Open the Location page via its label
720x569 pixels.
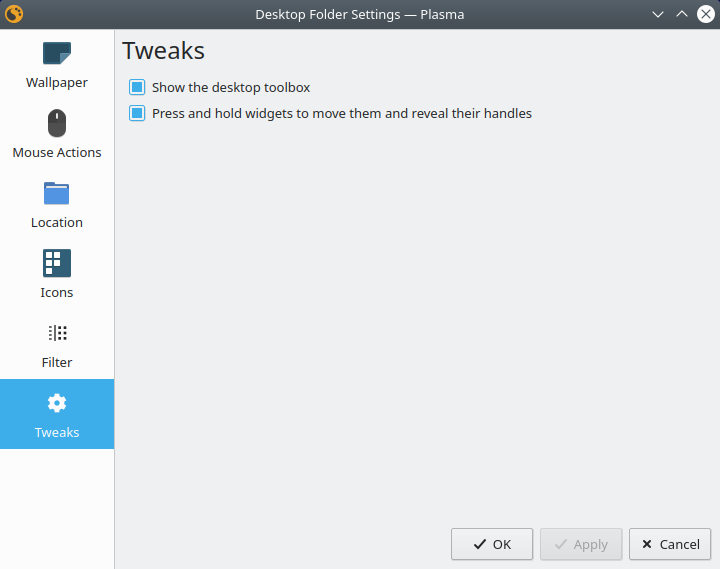pos(57,223)
